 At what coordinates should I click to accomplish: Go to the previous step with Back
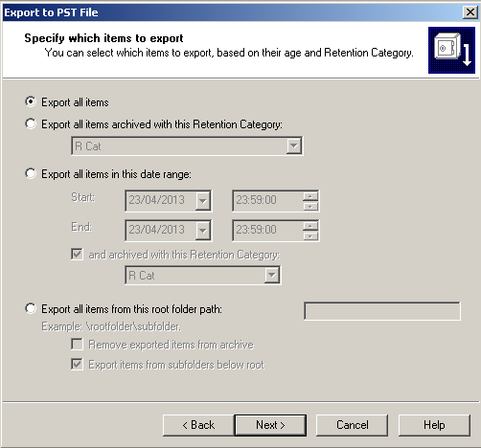coord(198,425)
